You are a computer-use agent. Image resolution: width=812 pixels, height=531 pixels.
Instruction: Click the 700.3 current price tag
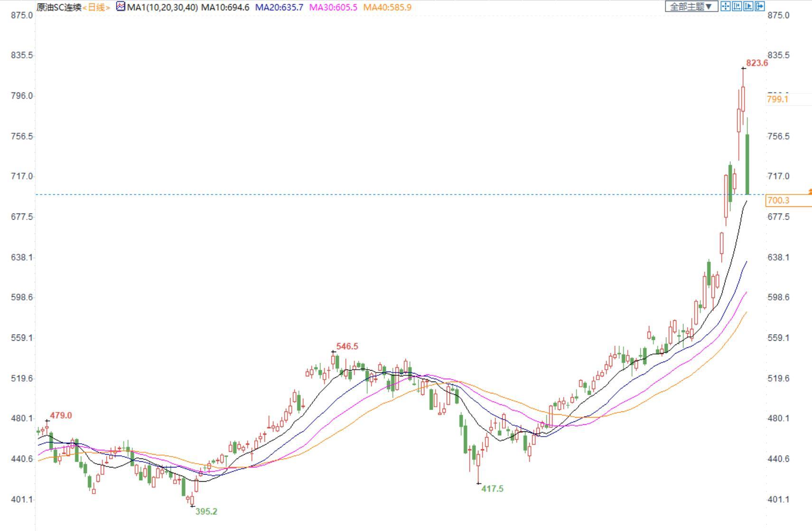[x=778, y=201]
